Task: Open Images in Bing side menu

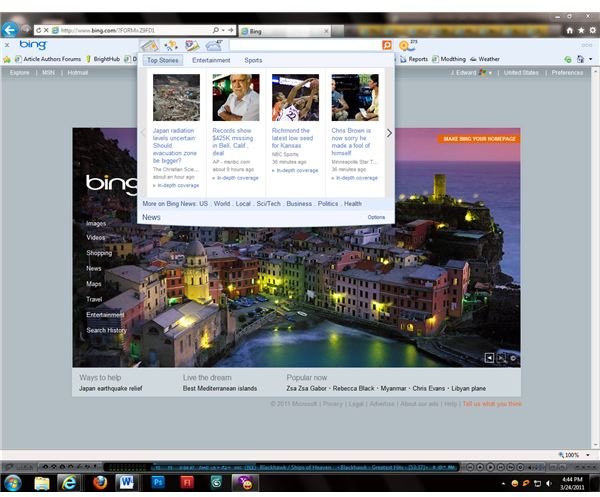Action: click(96, 223)
